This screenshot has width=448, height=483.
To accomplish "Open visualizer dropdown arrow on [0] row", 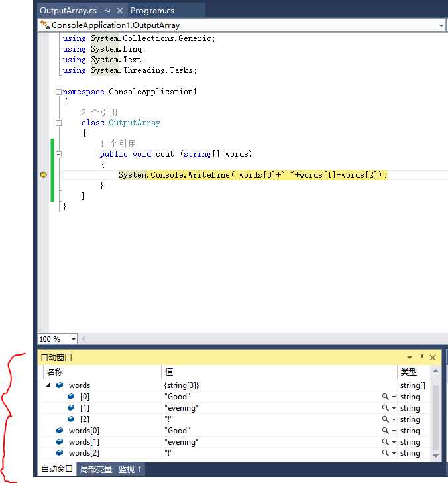I will (394, 397).
